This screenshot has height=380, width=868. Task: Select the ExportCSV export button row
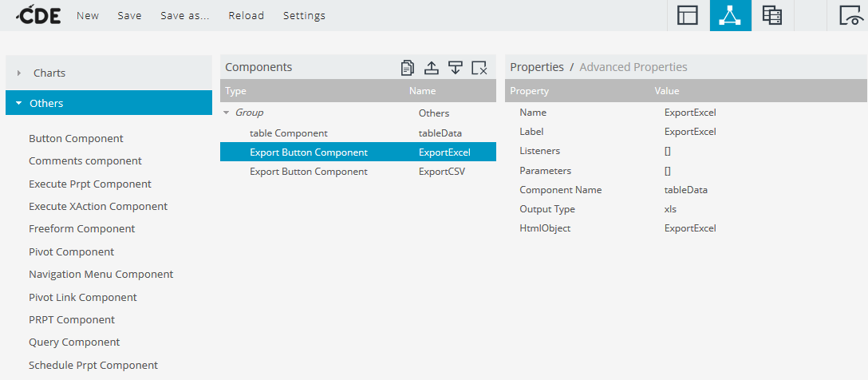click(357, 172)
